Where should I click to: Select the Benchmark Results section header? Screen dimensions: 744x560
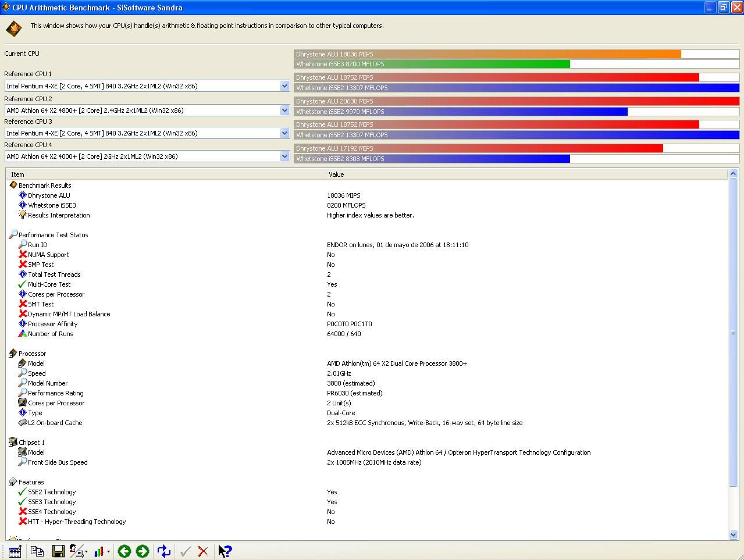point(45,186)
